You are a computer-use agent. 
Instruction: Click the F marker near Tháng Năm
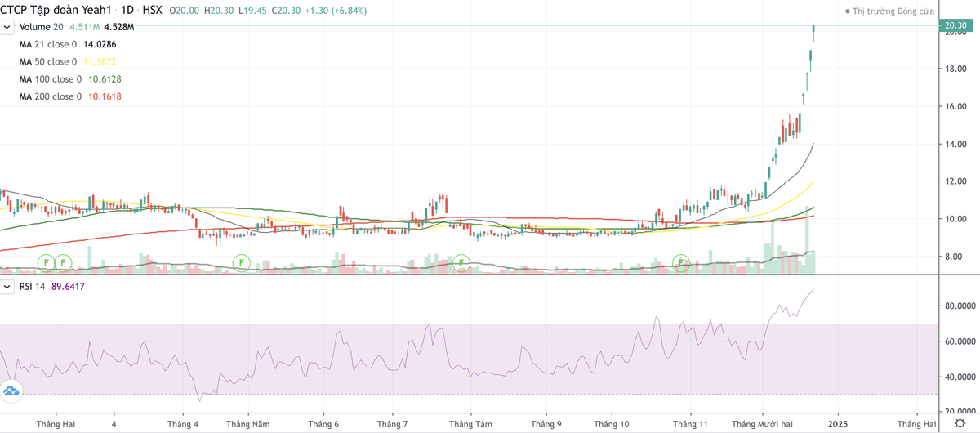tap(241, 262)
